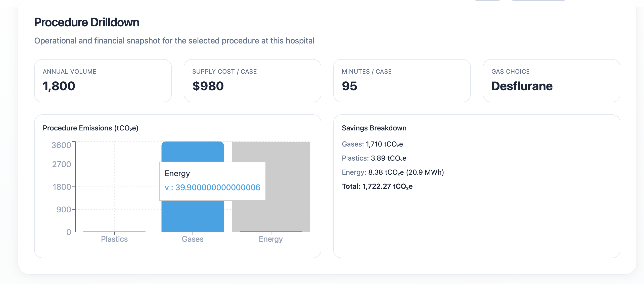
Task: Select the Gas Choice Desflurane card
Action: pos(551,81)
